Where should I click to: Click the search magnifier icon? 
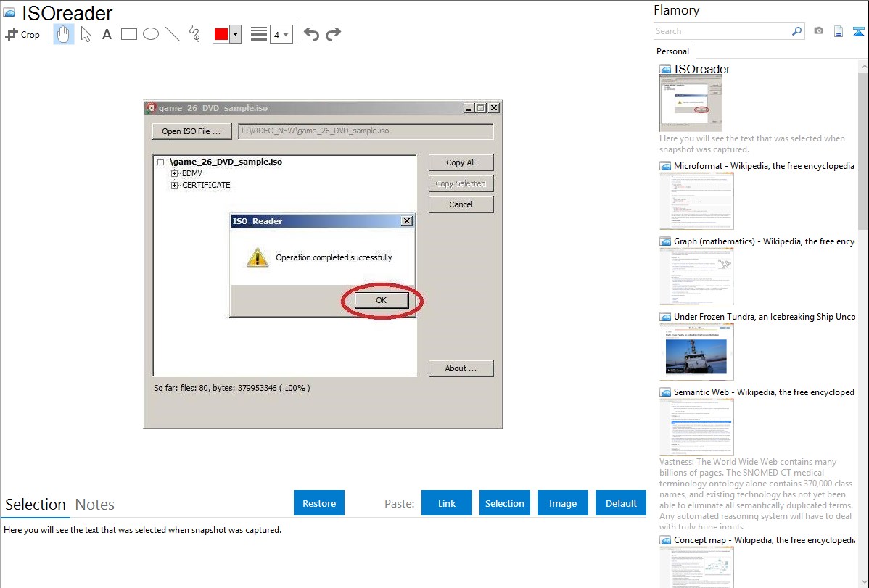pos(797,31)
